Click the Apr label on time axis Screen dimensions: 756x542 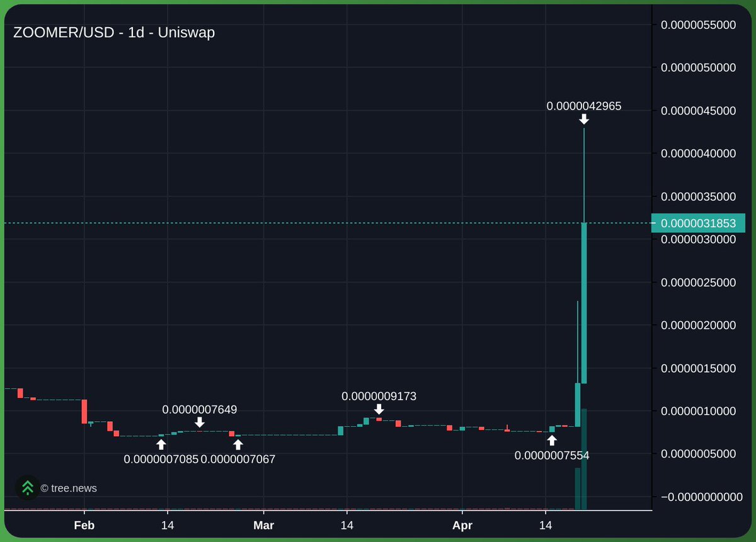pos(462,525)
